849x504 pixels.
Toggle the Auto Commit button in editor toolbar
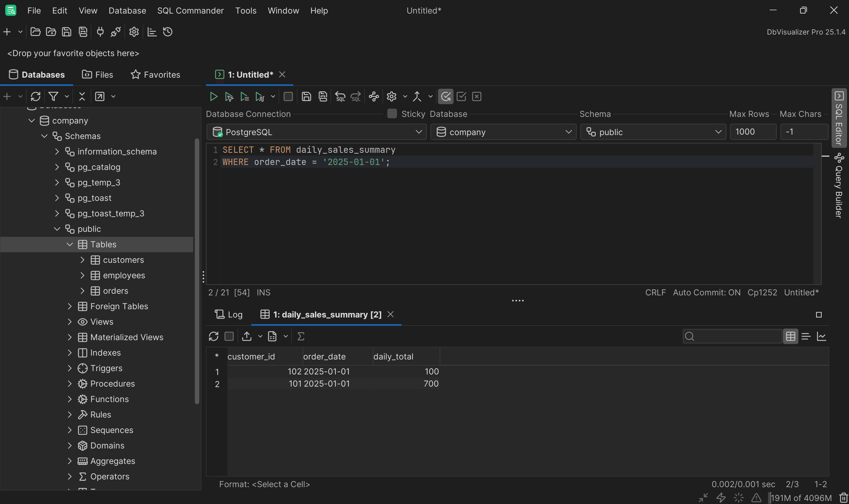[x=446, y=97]
